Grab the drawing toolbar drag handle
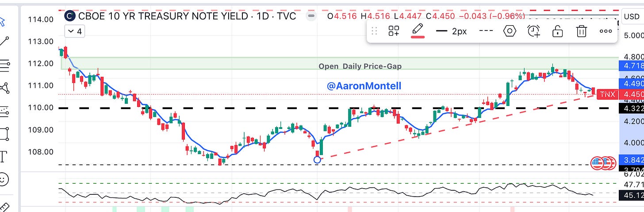 [x=374, y=31]
